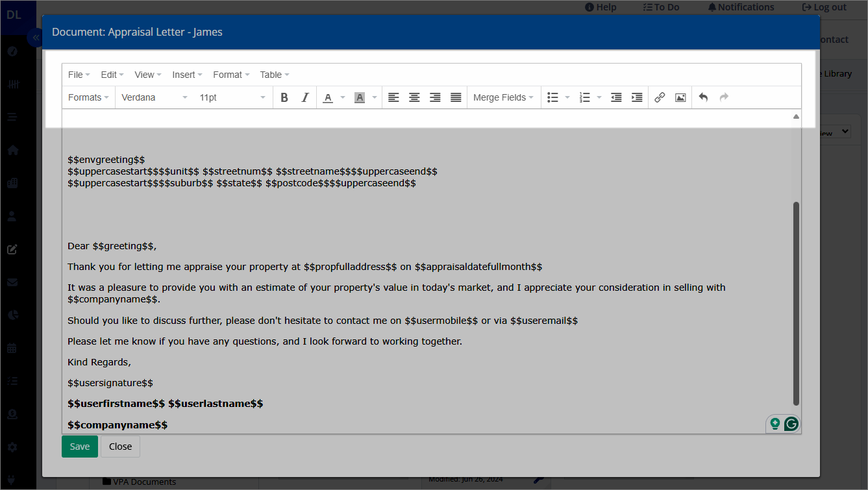The image size is (868, 490).
Task: Open the To Do list
Action: click(661, 7)
